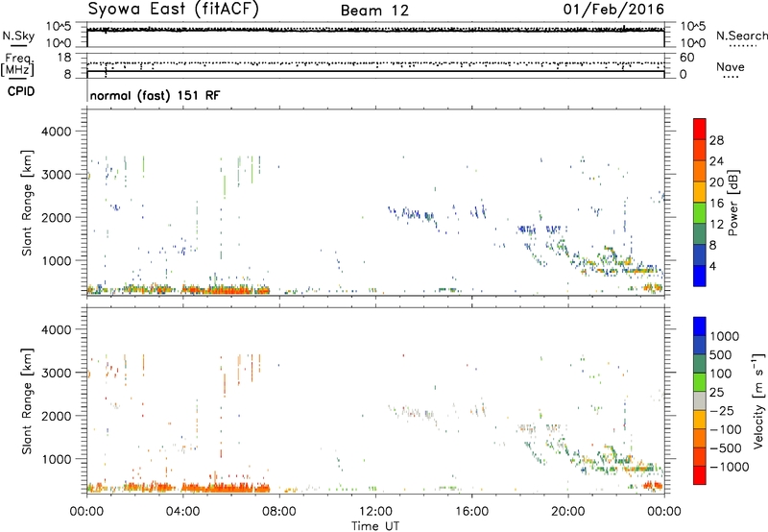768x532 pixels.
Task: Click the '04:00' time axis label
Action: 182,512
